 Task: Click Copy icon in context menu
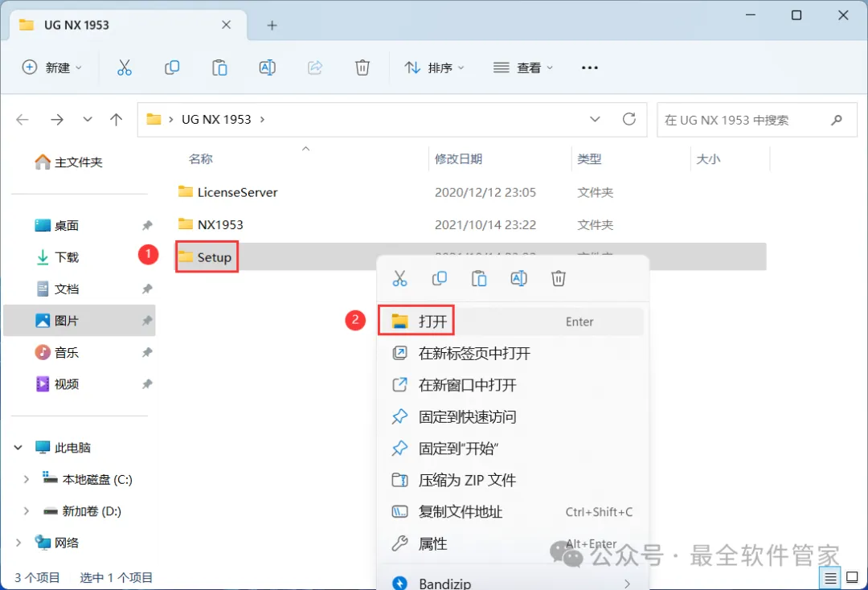[440, 278]
